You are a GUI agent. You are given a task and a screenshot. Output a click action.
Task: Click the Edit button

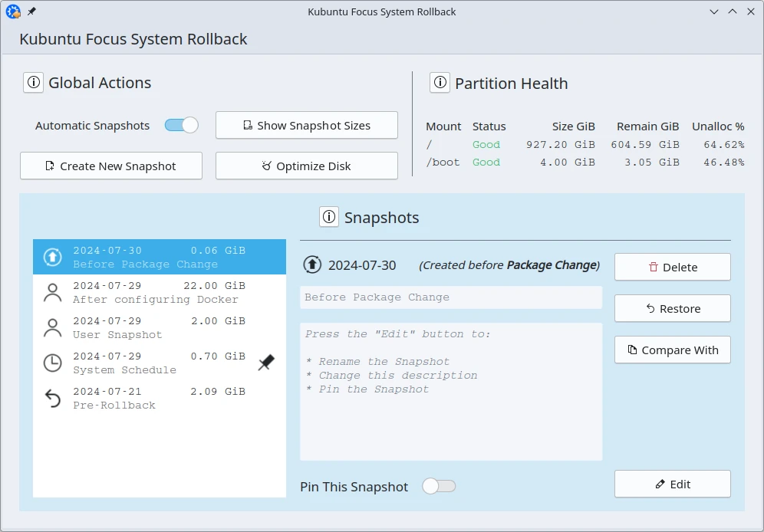pyautogui.click(x=673, y=484)
